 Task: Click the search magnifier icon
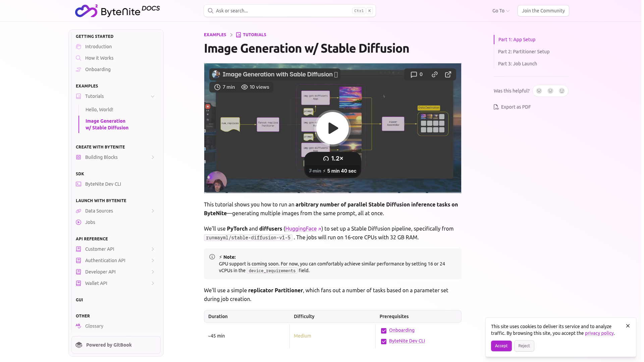(x=210, y=11)
